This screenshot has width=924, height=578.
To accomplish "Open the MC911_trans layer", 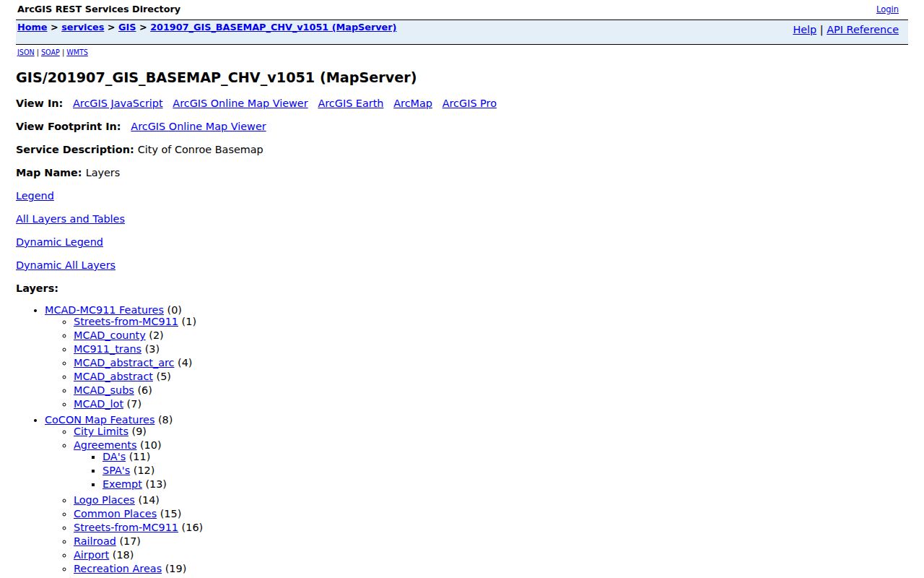I will pyautogui.click(x=108, y=349).
